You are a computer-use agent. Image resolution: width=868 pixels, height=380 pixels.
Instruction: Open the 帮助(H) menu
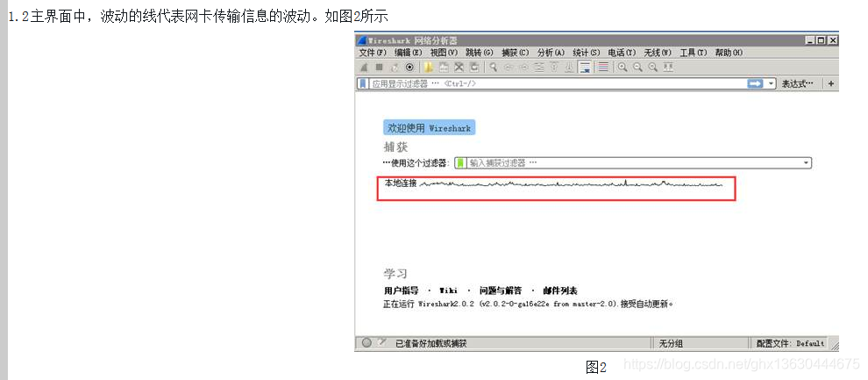click(x=729, y=53)
